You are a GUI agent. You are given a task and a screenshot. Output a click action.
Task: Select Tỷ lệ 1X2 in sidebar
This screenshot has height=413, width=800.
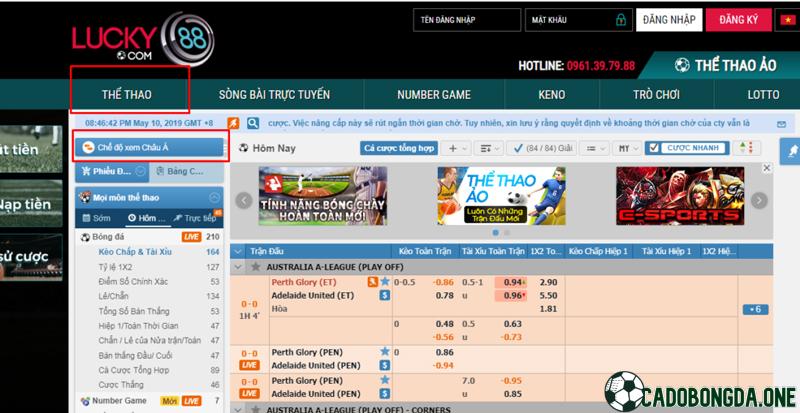click(x=115, y=267)
